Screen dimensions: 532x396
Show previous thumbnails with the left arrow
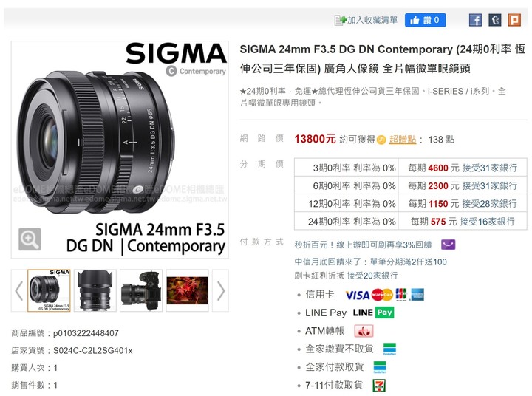19,291
